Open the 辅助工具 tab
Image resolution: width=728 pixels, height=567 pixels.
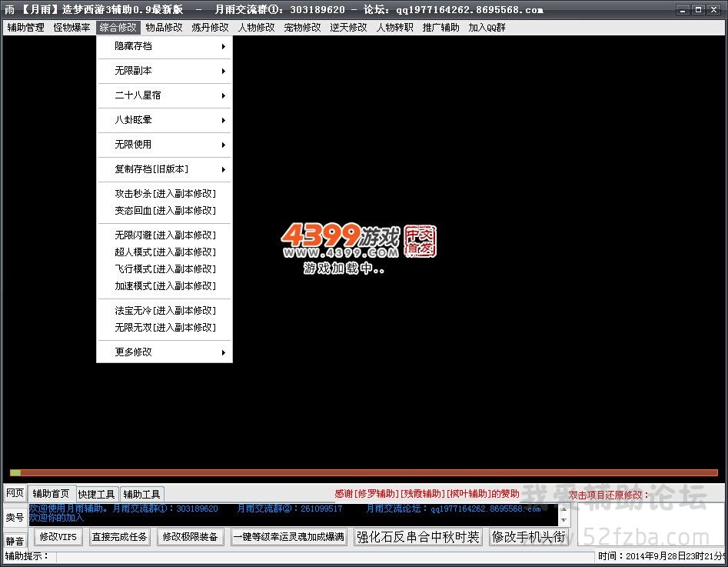tap(141, 494)
